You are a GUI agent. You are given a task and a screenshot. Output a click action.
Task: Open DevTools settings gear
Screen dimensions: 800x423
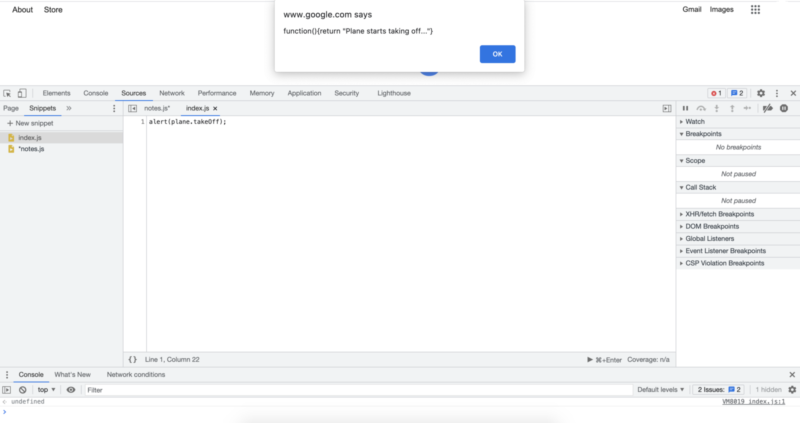pyautogui.click(x=761, y=93)
